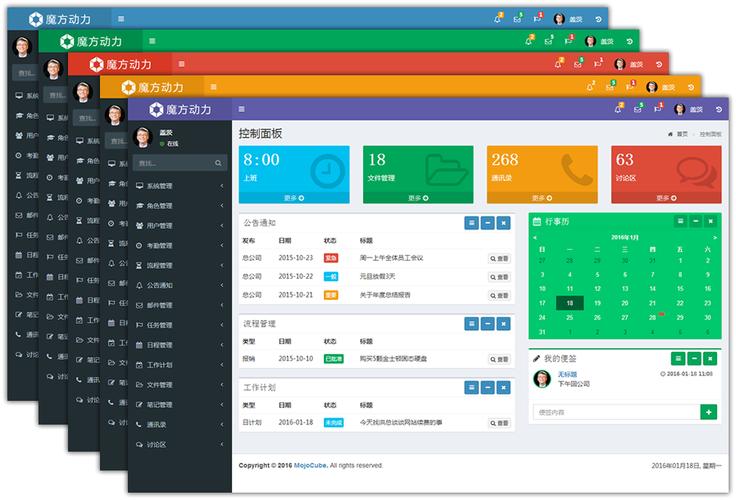Open flag icon in the red window header
This screenshot has height=500, width=736.
598,63
